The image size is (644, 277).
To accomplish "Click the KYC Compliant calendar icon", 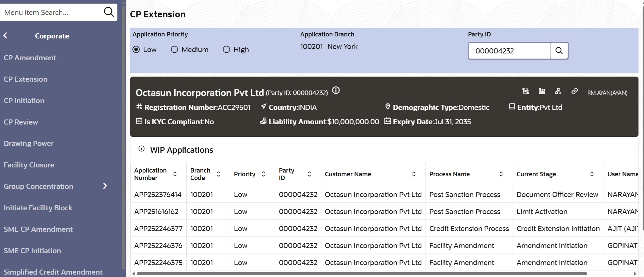I will [139, 121].
